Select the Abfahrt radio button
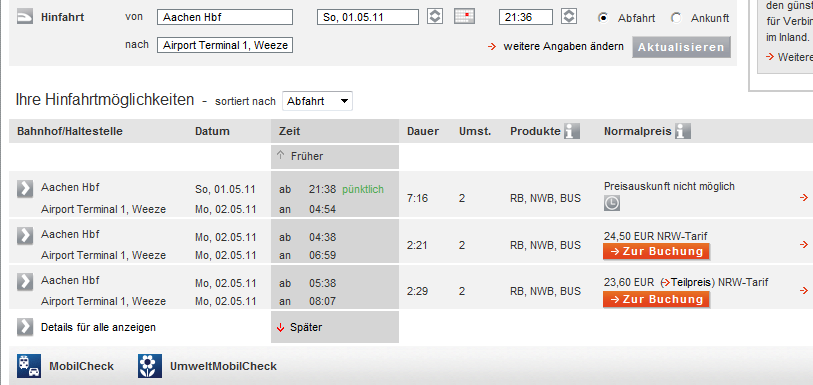 (x=602, y=18)
